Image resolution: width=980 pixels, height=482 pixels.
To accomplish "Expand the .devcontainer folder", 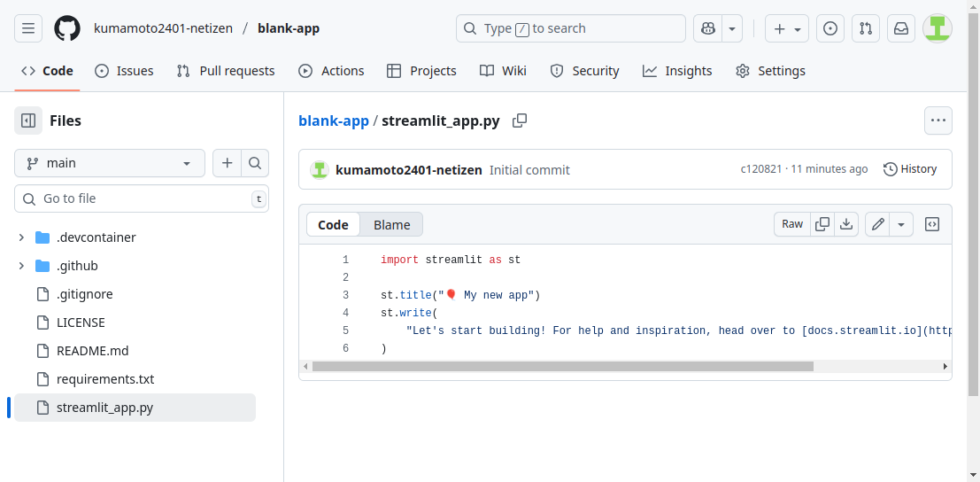I will click(x=21, y=237).
